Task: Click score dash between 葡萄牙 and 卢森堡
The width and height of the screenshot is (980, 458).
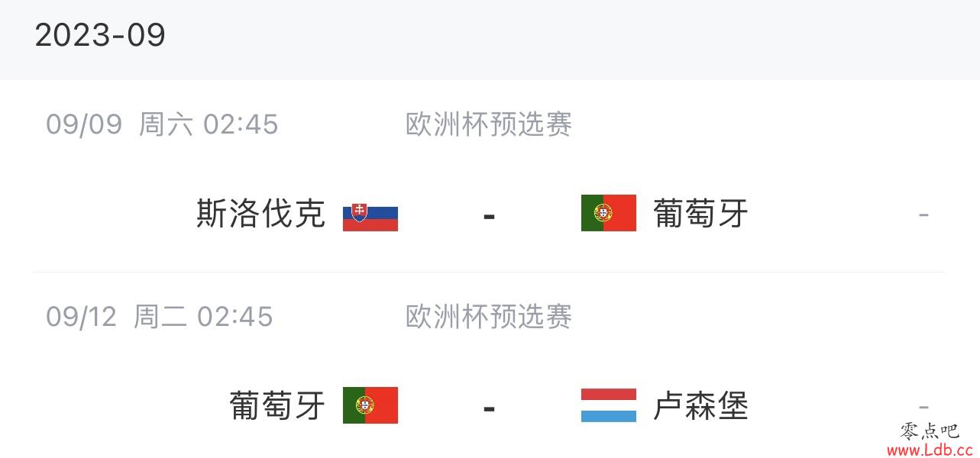Action: tap(490, 408)
